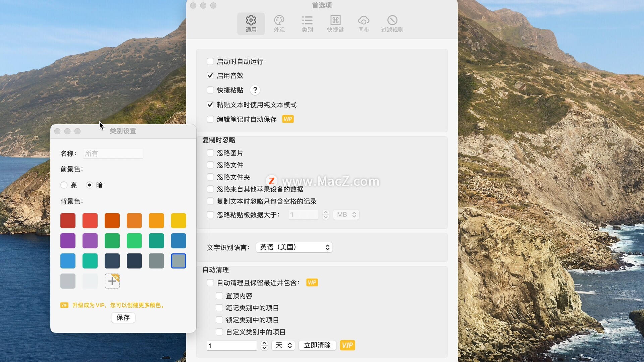Click VIP badge next to 立即清除

tap(347, 345)
